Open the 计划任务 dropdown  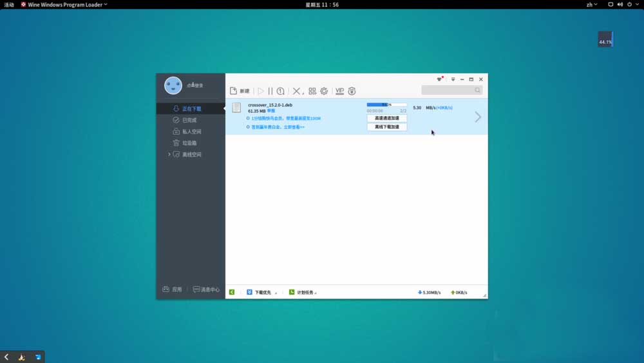[303, 292]
